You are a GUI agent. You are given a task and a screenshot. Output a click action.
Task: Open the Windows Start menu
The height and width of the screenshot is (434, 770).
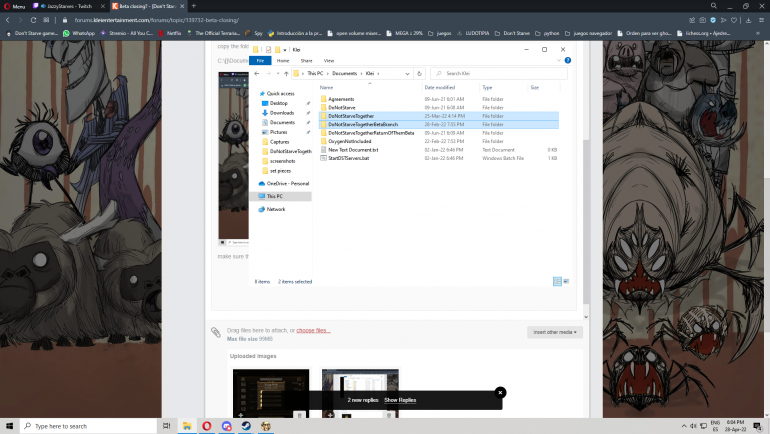(10, 426)
